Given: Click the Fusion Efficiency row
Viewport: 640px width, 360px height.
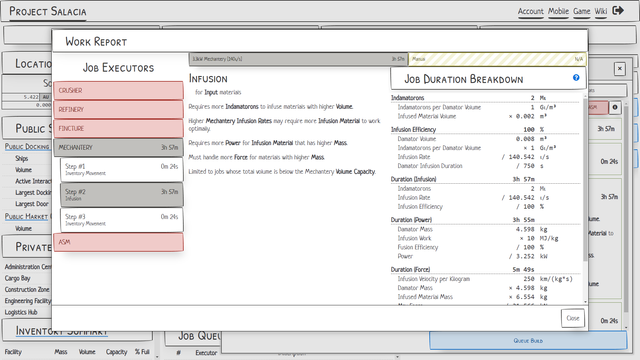Looking at the screenshot, I should click(485, 247).
